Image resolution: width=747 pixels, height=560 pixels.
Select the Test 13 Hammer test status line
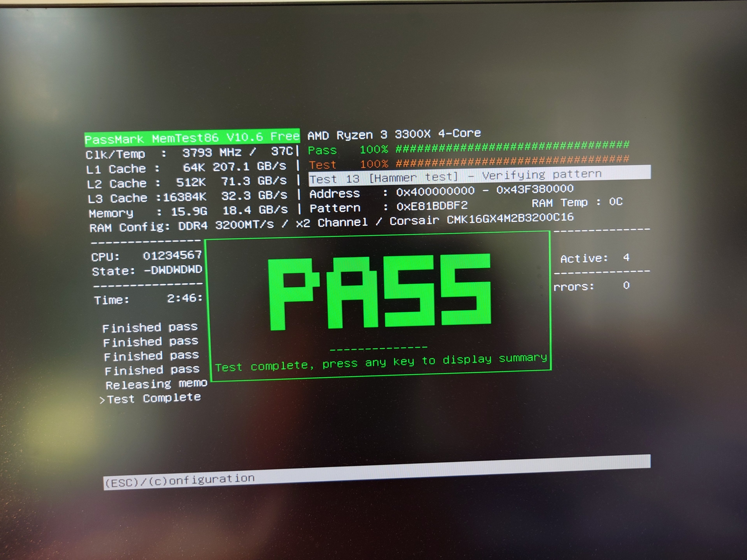455,176
